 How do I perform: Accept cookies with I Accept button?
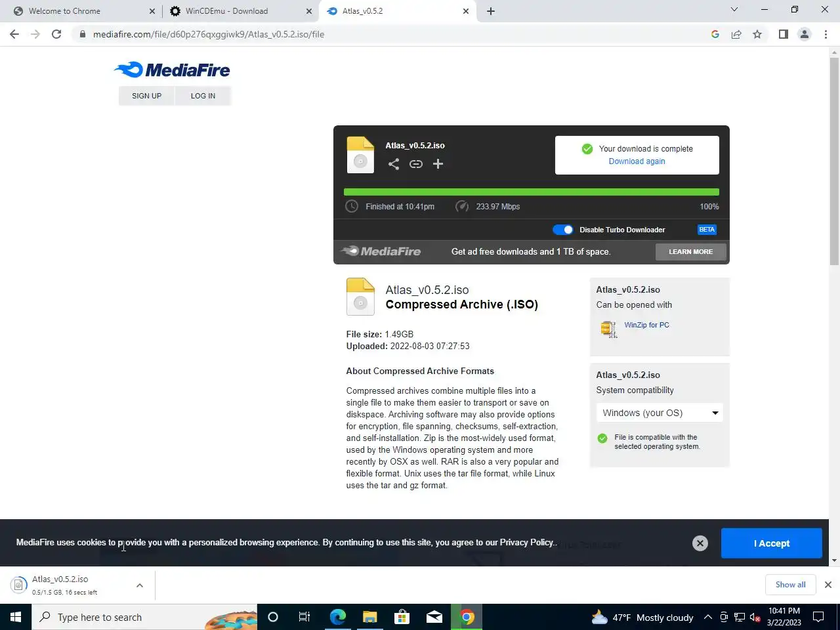[771, 543]
